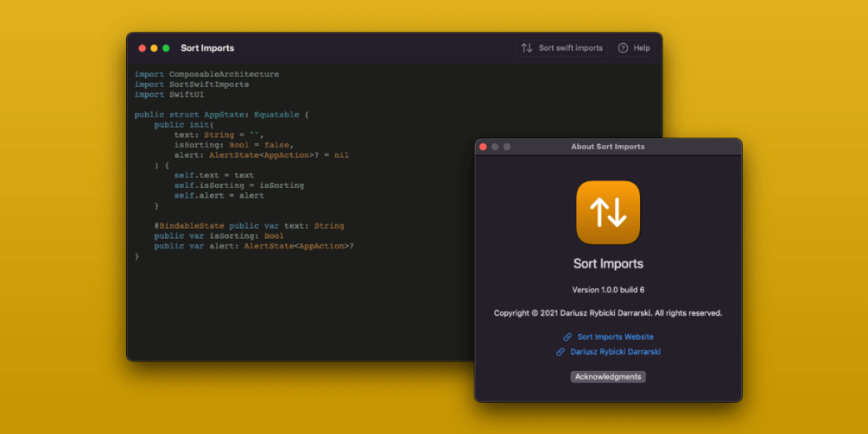Click the 'isSorting: Bool = false,' line
The image size is (868, 434).
(x=234, y=145)
